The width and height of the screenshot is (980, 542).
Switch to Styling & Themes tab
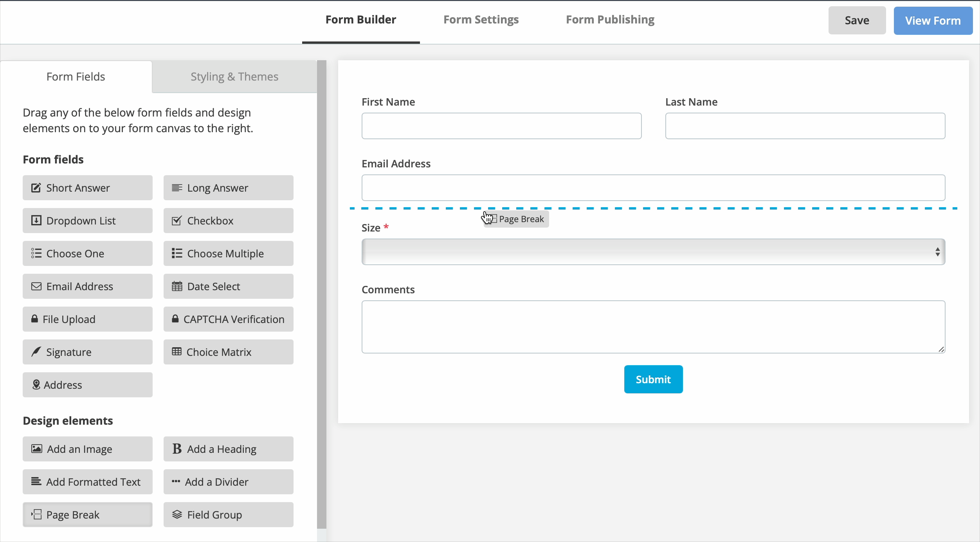(x=234, y=77)
